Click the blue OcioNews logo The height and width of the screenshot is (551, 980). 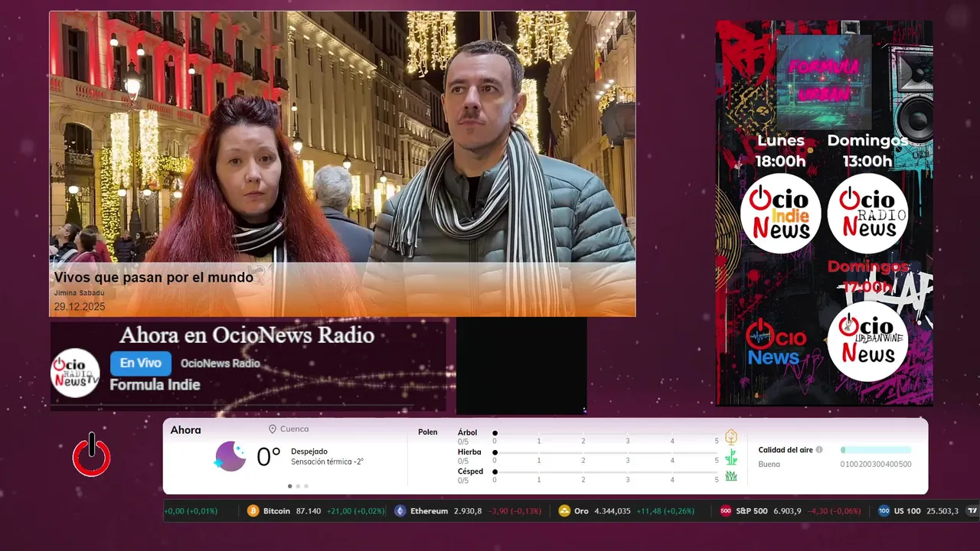tap(776, 343)
